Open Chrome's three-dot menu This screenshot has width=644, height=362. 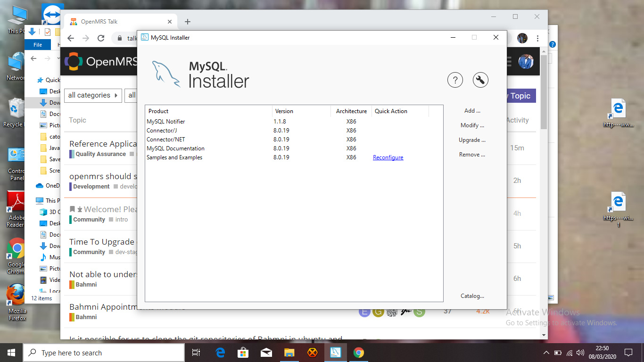point(538,38)
